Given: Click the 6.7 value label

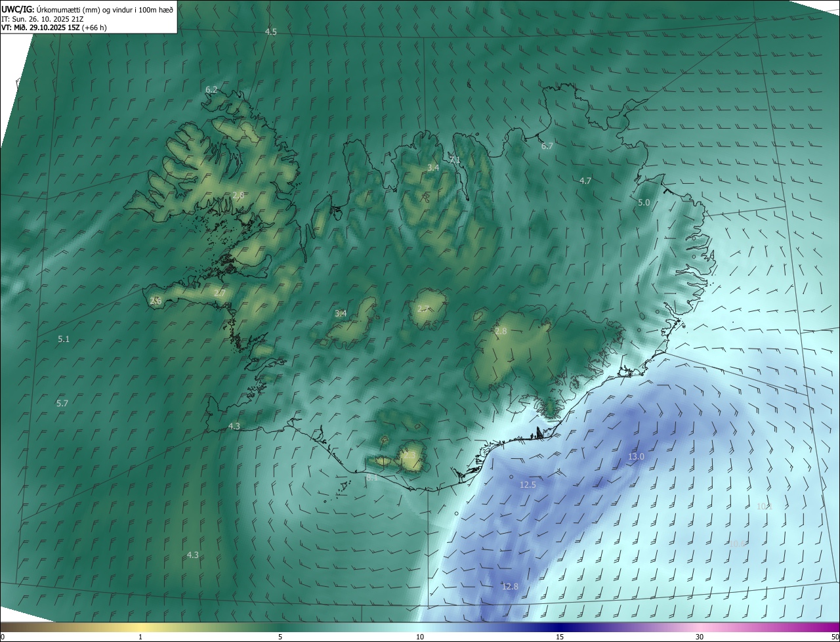Looking at the screenshot, I should point(547,146).
